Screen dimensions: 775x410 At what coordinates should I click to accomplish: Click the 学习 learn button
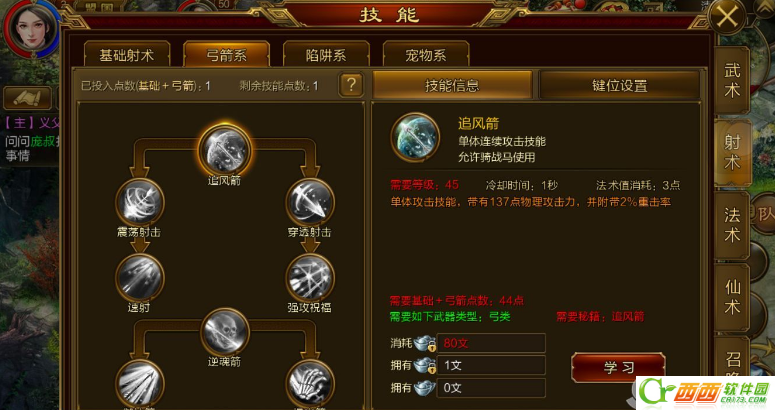(x=618, y=368)
